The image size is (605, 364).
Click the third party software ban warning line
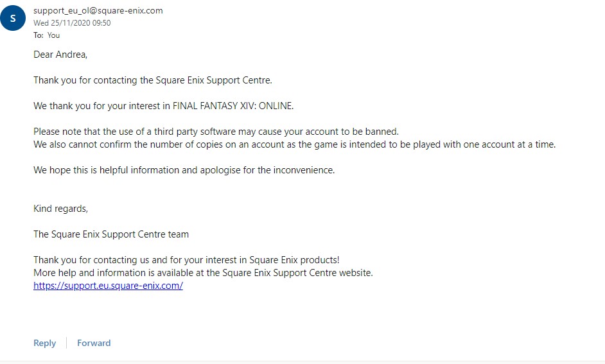(x=216, y=132)
